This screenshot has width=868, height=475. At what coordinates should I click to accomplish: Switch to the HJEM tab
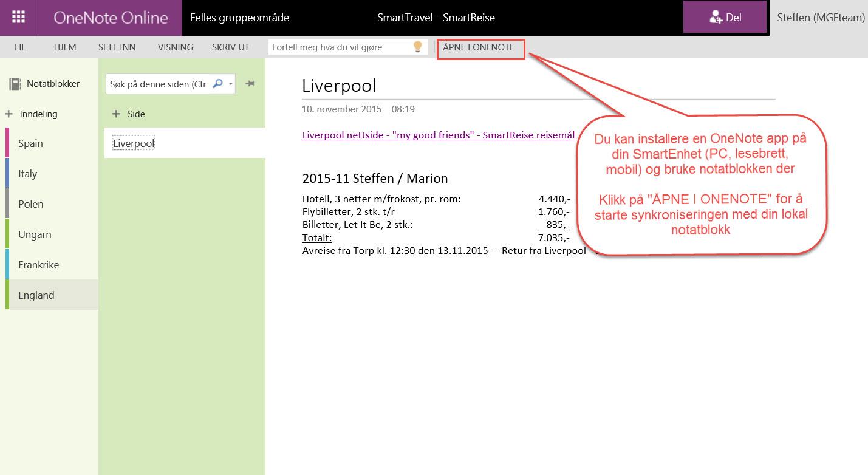tap(65, 47)
